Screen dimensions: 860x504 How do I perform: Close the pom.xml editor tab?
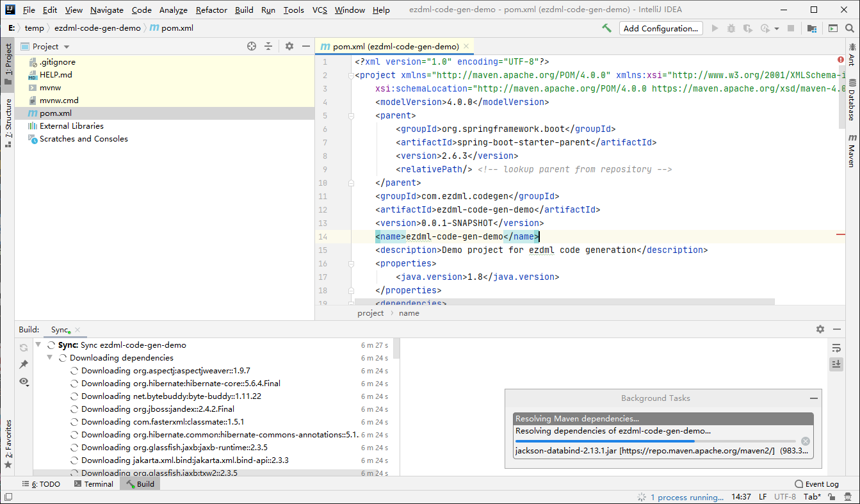(x=467, y=46)
